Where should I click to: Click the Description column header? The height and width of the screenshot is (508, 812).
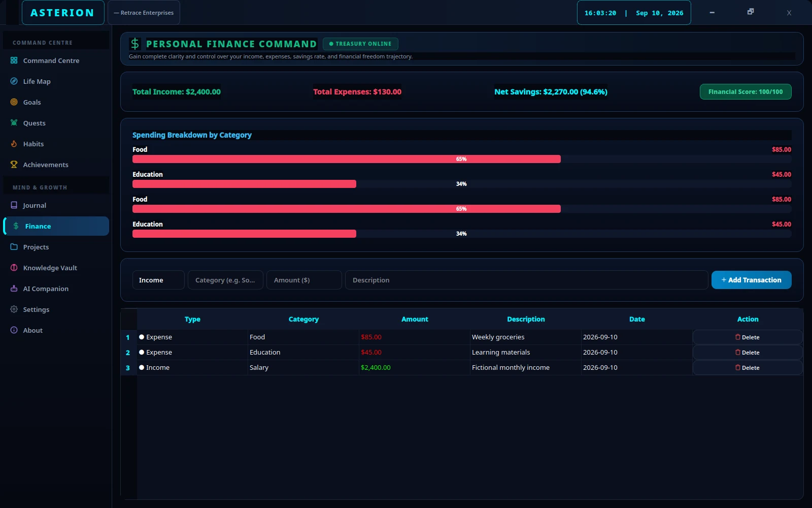click(x=526, y=319)
